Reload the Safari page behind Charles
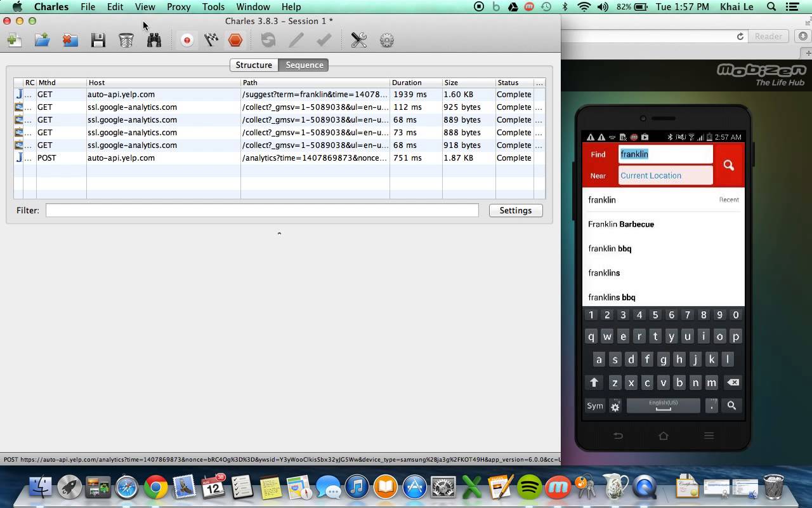 pyautogui.click(x=740, y=36)
